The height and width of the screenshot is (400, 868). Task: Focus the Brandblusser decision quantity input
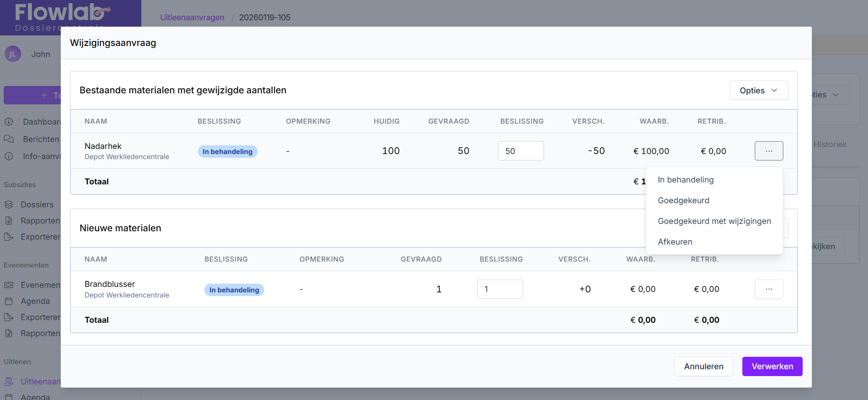500,289
